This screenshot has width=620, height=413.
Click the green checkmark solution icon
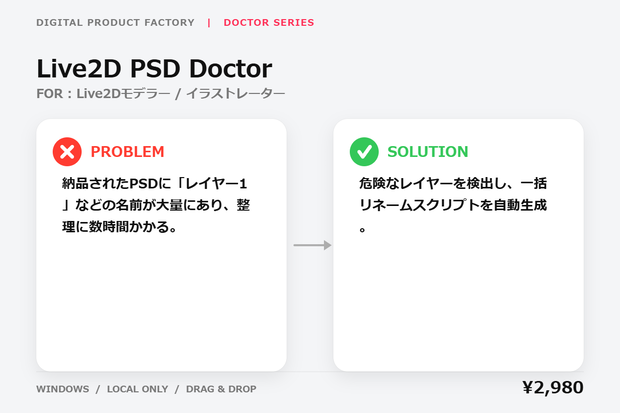point(364,152)
